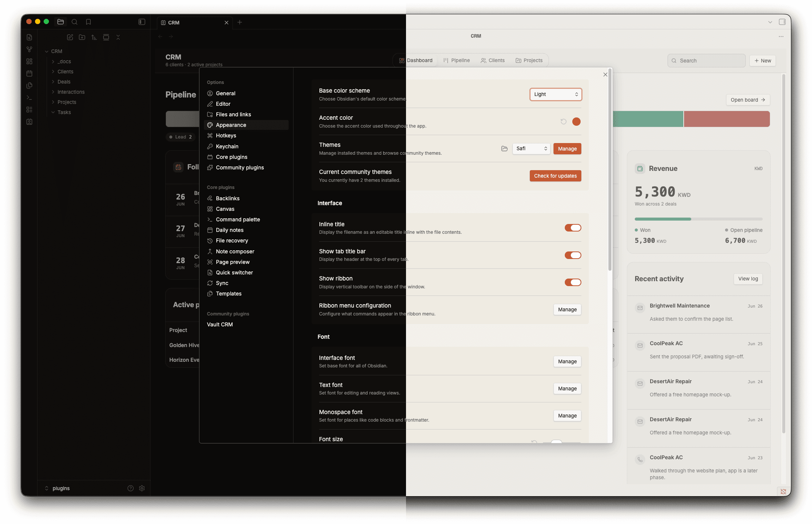Click the red icon in the status bar corner
The height and width of the screenshot is (524, 812).
(x=783, y=492)
